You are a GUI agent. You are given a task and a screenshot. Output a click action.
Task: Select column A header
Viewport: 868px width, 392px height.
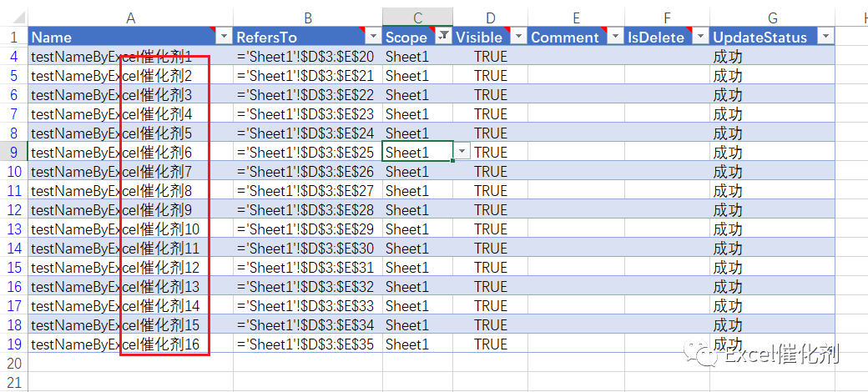(131, 18)
